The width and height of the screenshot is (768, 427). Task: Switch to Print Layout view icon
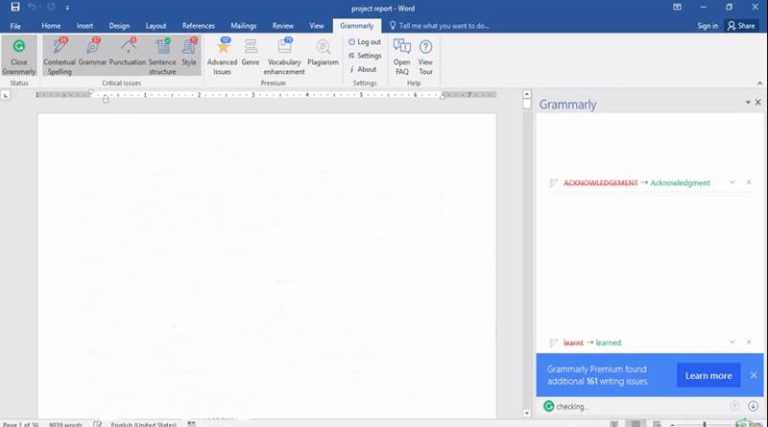click(x=635, y=424)
